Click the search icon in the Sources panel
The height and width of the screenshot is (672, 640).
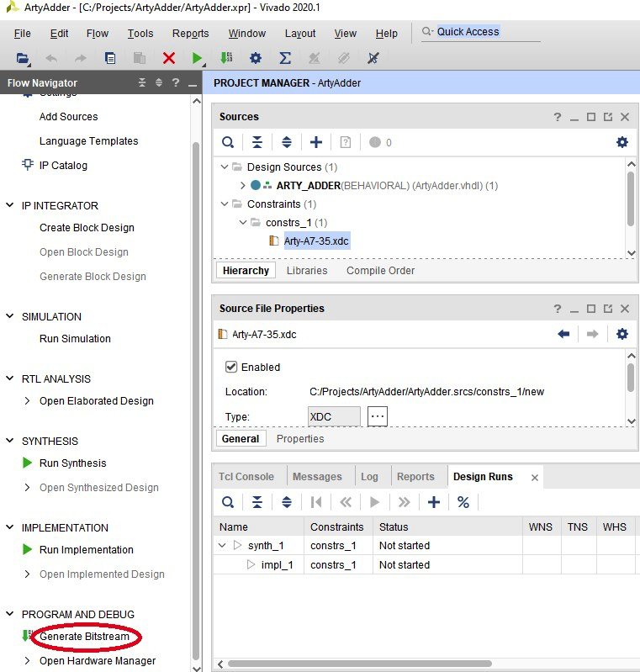(228, 142)
